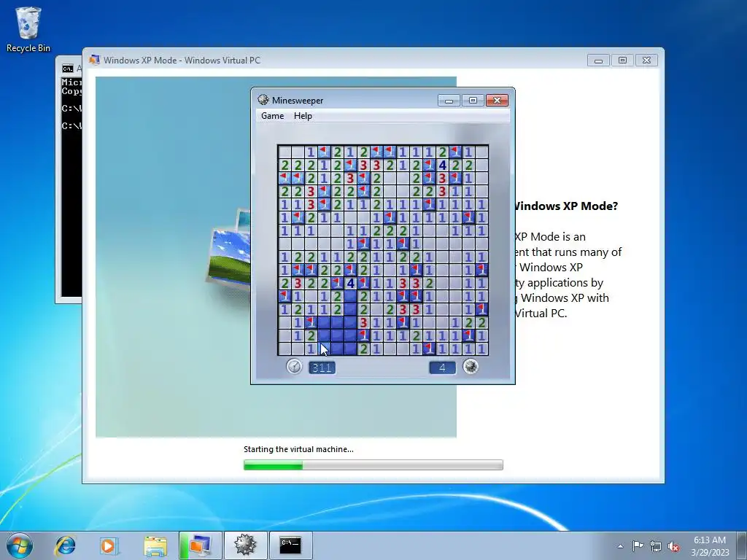Minimize the Windows XP Mode window

(598, 60)
